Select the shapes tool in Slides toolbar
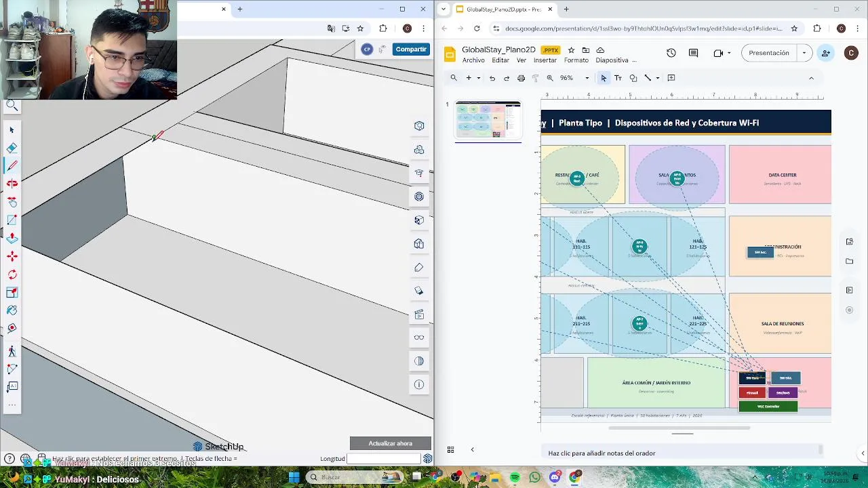Viewport: 868px width, 488px height. [633, 78]
